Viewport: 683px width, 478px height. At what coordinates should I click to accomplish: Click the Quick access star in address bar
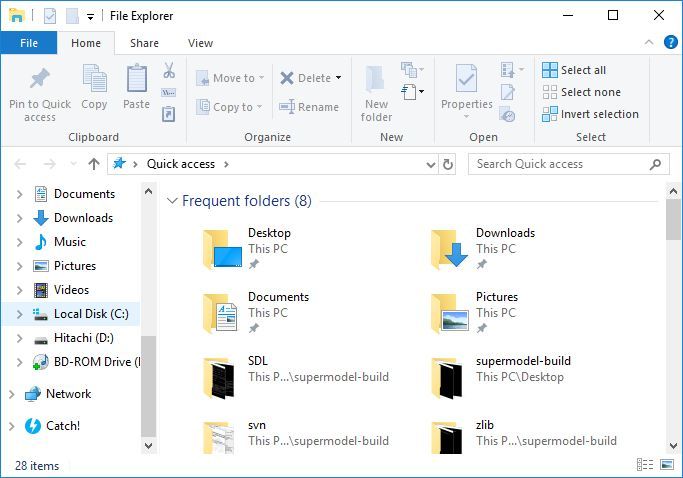click(x=119, y=164)
